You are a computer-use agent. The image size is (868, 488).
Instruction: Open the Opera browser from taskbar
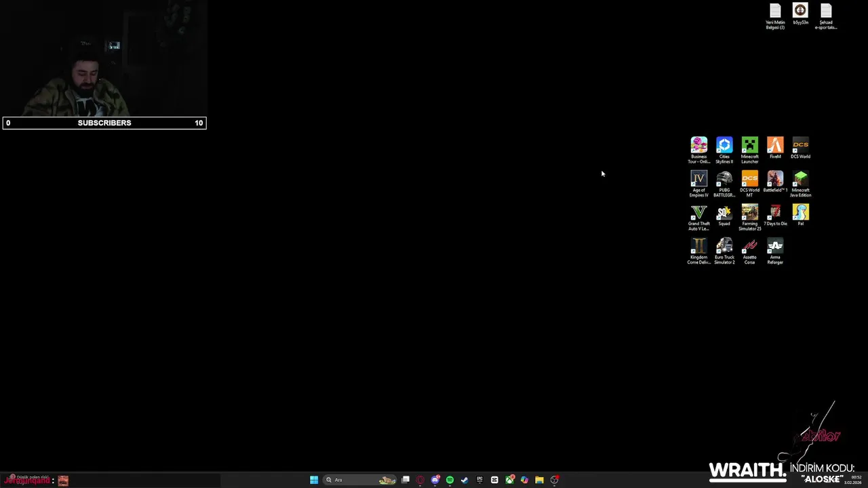[420, 480]
